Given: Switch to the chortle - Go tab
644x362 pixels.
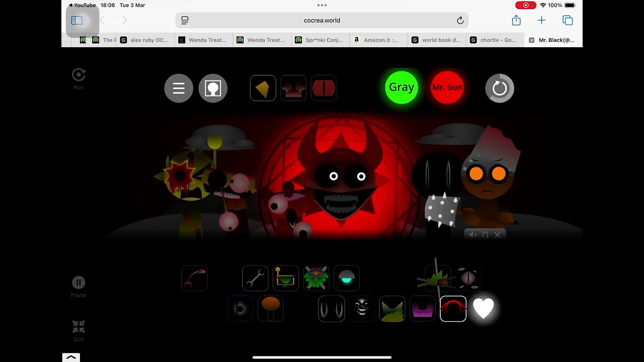Looking at the screenshot, I should [x=496, y=40].
